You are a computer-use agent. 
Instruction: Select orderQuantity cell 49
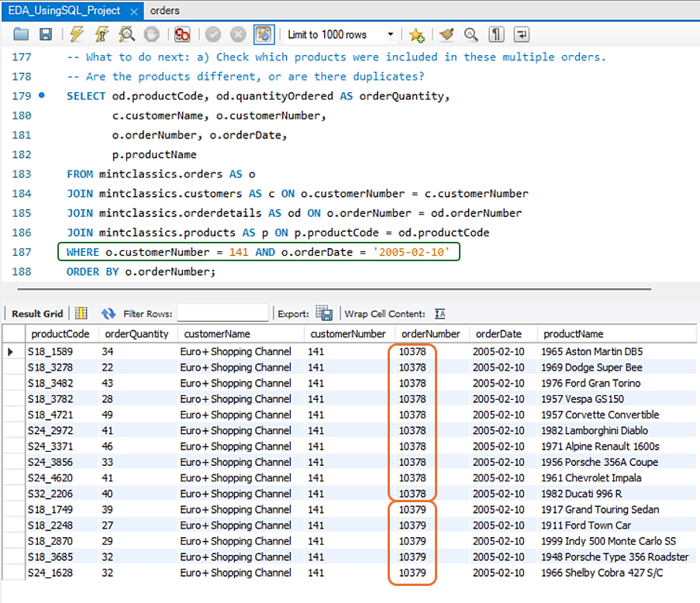click(138, 415)
